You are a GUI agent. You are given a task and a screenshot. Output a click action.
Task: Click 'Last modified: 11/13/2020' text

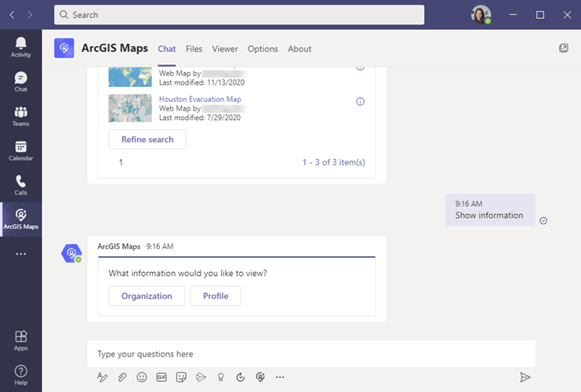[202, 82]
